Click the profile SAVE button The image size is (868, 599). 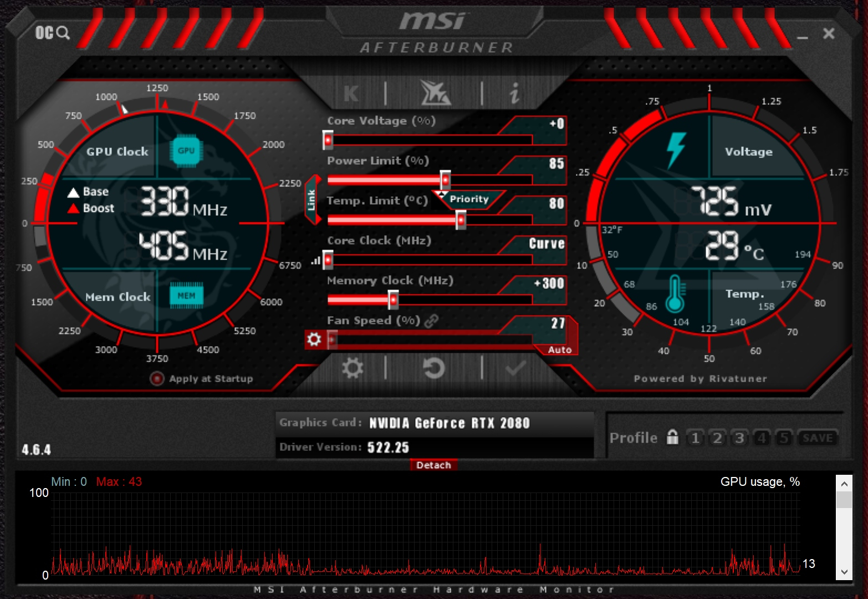(818, 438)
